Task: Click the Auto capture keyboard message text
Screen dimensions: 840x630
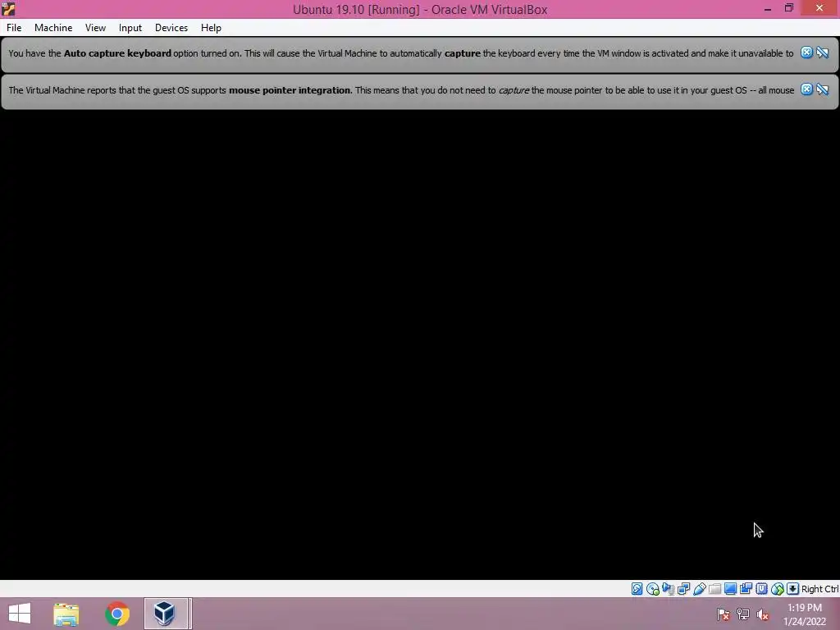Action: click(400, 53)
